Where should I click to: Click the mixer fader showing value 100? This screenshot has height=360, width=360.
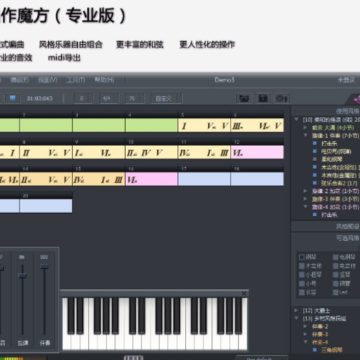click(44, 267)
